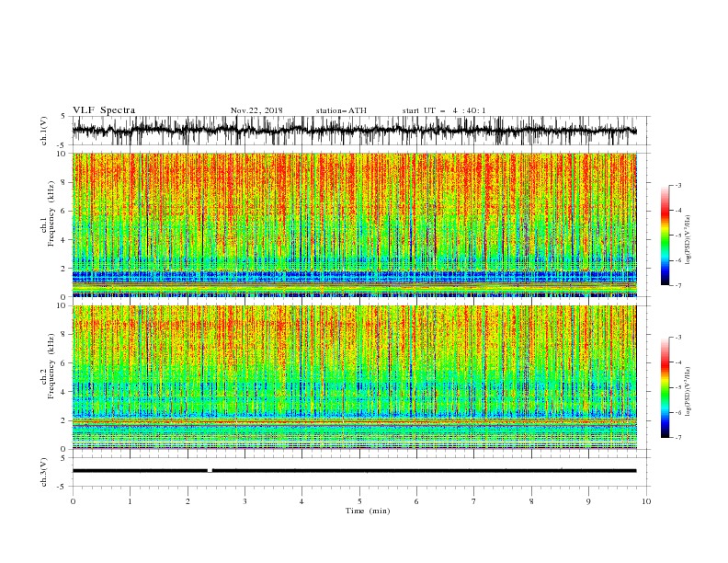The width and height of the screenshot is (728, 563).
Task: Click the "-3" tick on ch.2 colorbar
Action: 677,338
